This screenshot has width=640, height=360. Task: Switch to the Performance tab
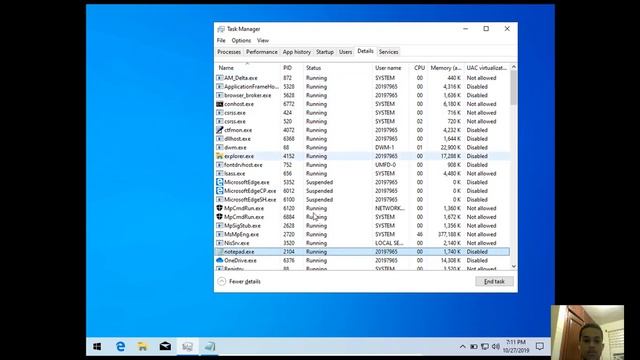pyautogui.click(x=262, y=52)
